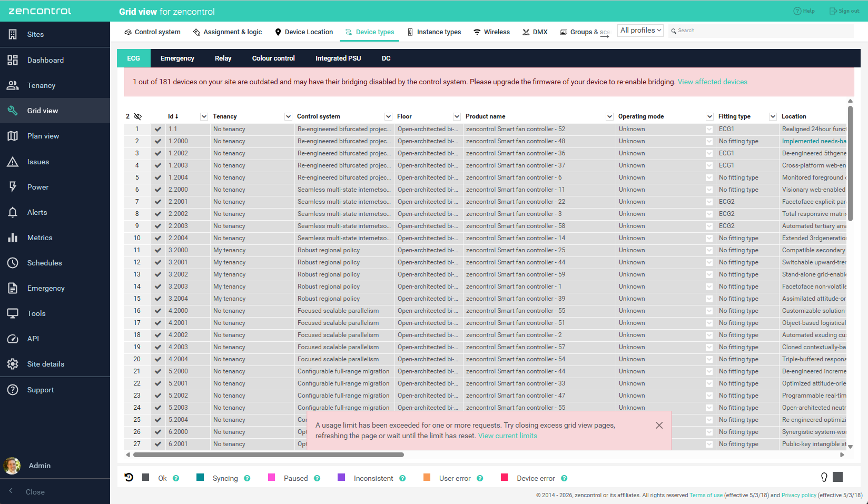
Task: Click the lightbulb icon at bottom right
Action: pyautogui.click(x=824, y=477)
